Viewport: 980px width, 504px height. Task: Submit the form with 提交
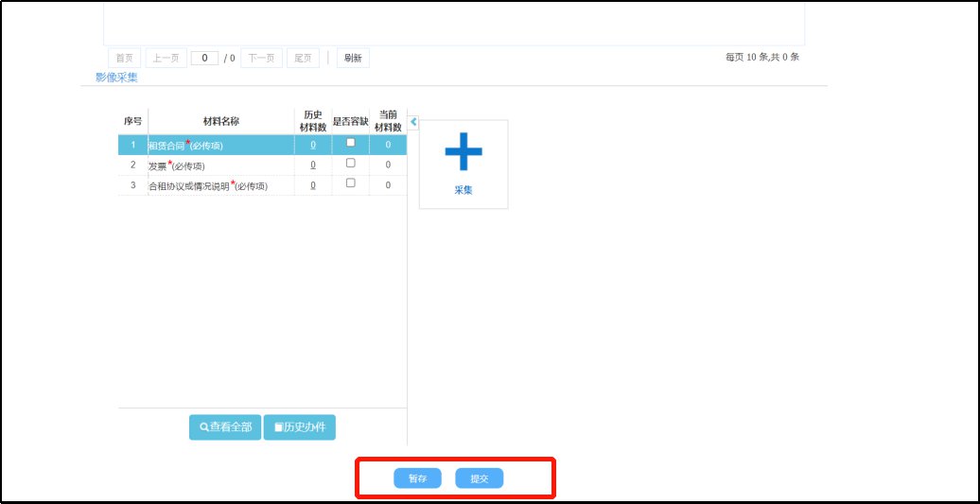point(480,478)
